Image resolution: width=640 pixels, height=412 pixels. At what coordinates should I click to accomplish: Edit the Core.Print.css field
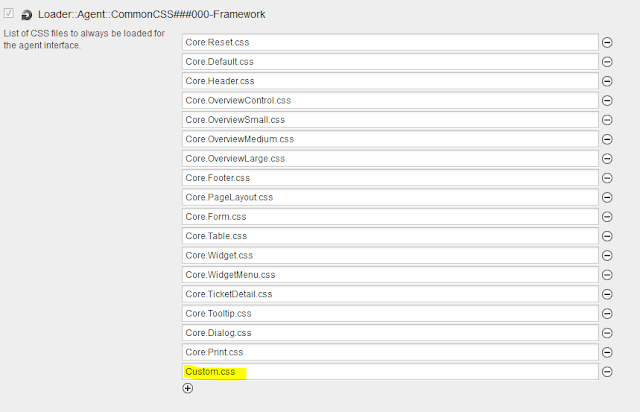tap(390, 352)
